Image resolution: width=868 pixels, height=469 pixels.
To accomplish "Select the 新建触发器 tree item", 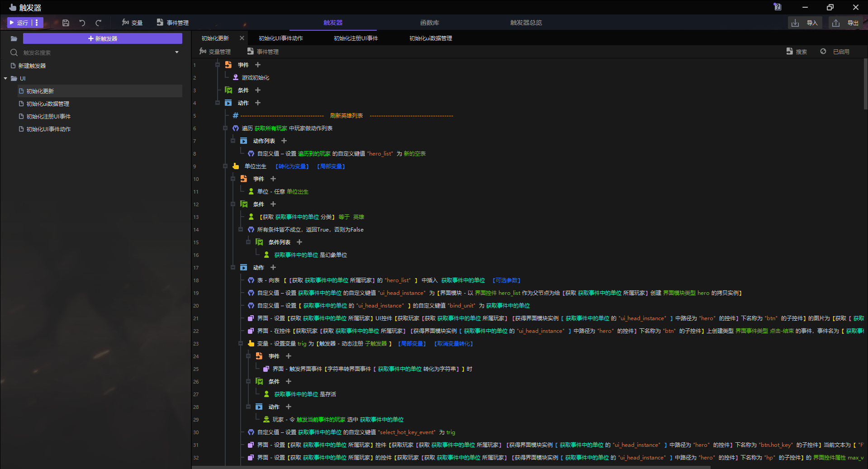I will (32, 66).
